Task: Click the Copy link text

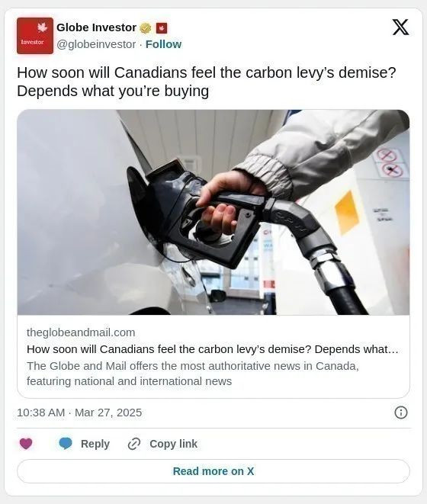Action: coord(173,444)
